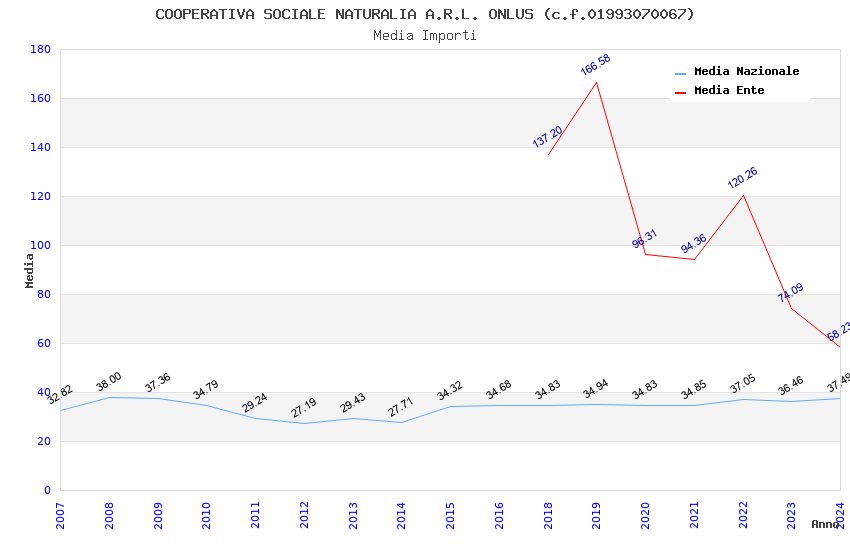
Task: Click the 2019 x-axis year label
Action: click(x=596, y=515)
